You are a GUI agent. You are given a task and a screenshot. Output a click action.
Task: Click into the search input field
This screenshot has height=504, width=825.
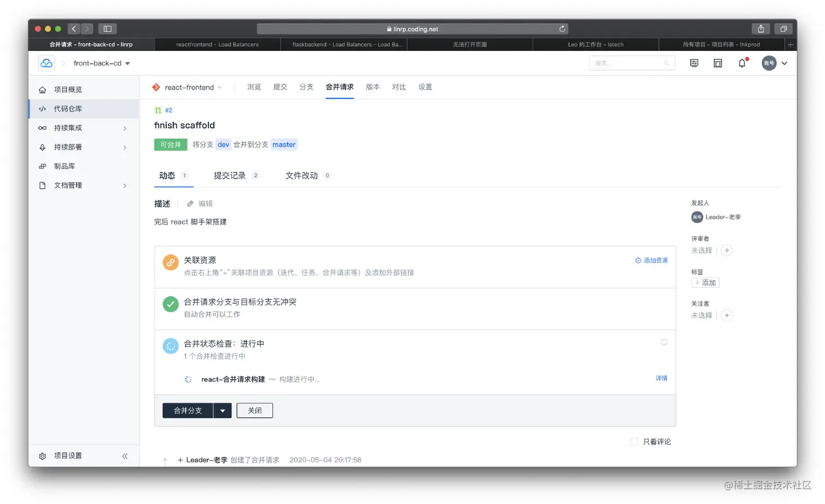pos(632,63)
